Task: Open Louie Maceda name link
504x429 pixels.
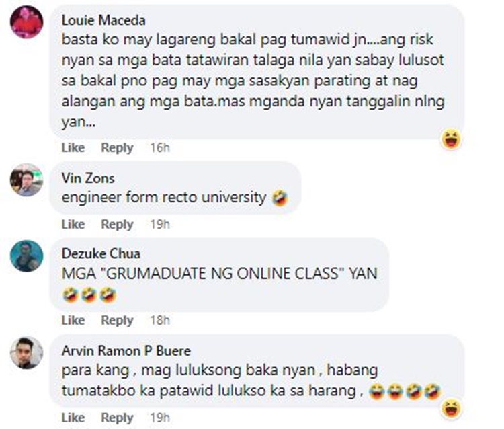Action: click(x=103, y=21)
